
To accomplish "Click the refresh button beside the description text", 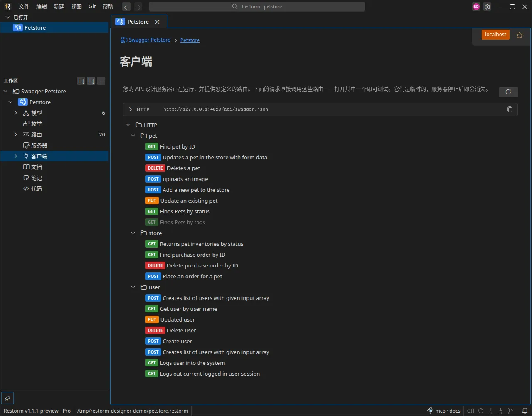I will pos(508,92).
